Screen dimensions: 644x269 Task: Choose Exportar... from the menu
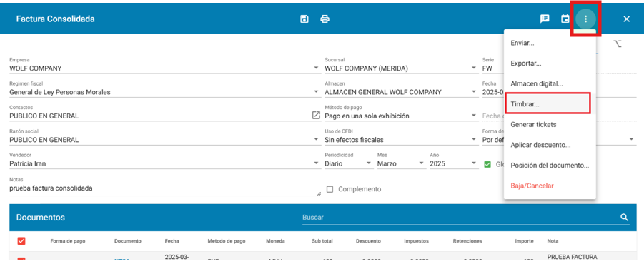pos(550,64)
